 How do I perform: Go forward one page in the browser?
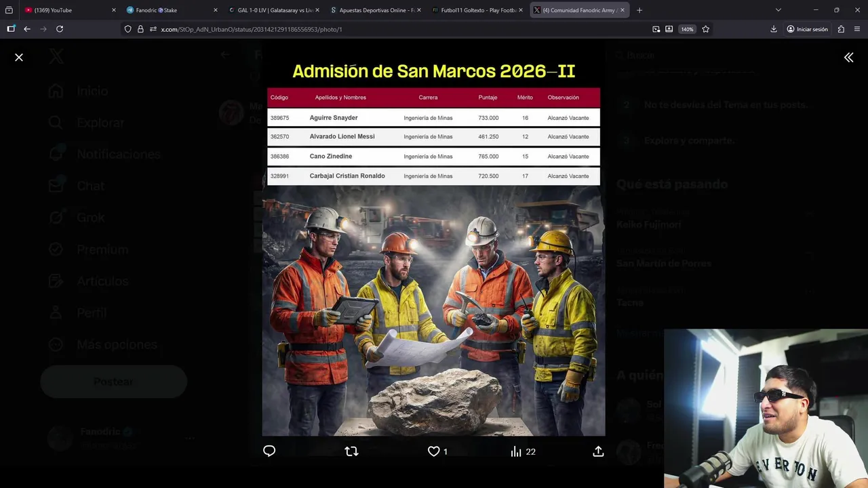pos(43,29)
